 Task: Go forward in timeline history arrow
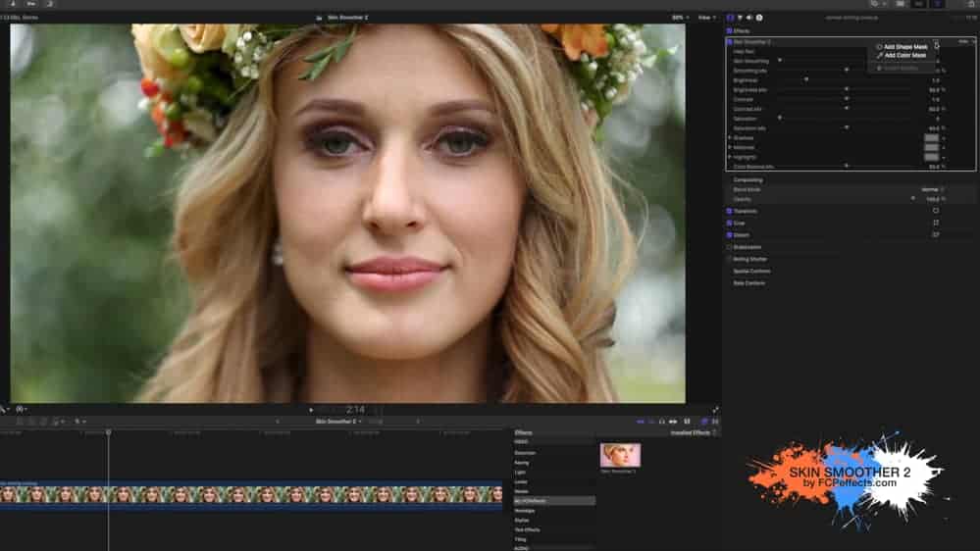[418, 422]
